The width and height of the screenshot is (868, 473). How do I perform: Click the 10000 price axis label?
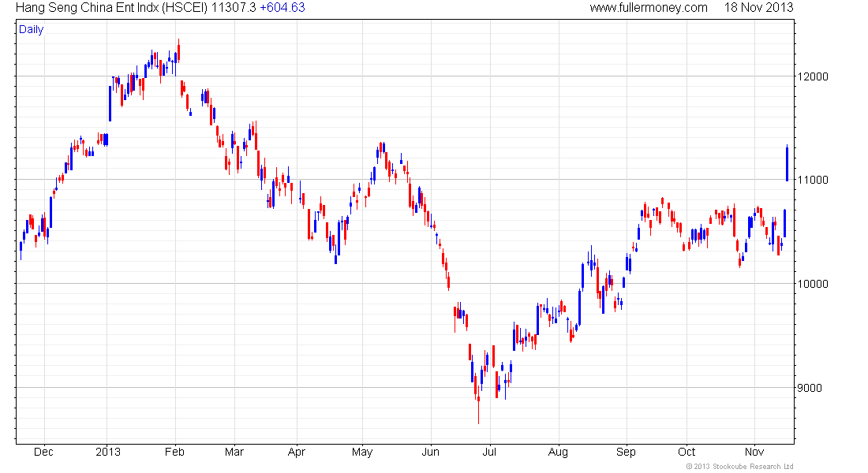pyautogui.click(x=813, y=284)
